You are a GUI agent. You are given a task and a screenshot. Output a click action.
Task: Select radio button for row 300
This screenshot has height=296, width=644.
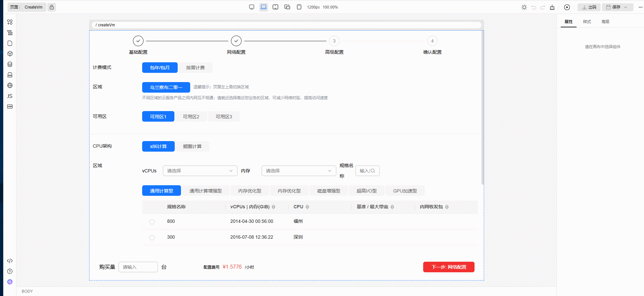(152, 238)
